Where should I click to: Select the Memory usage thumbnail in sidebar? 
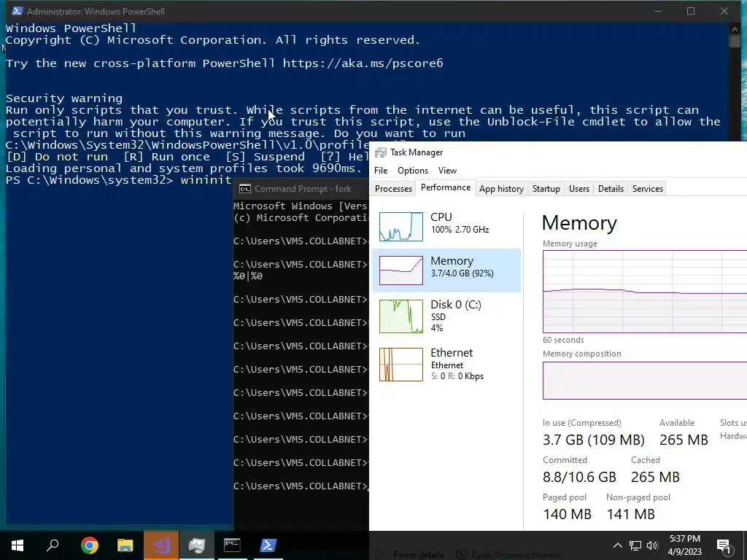tap(400, 271)
